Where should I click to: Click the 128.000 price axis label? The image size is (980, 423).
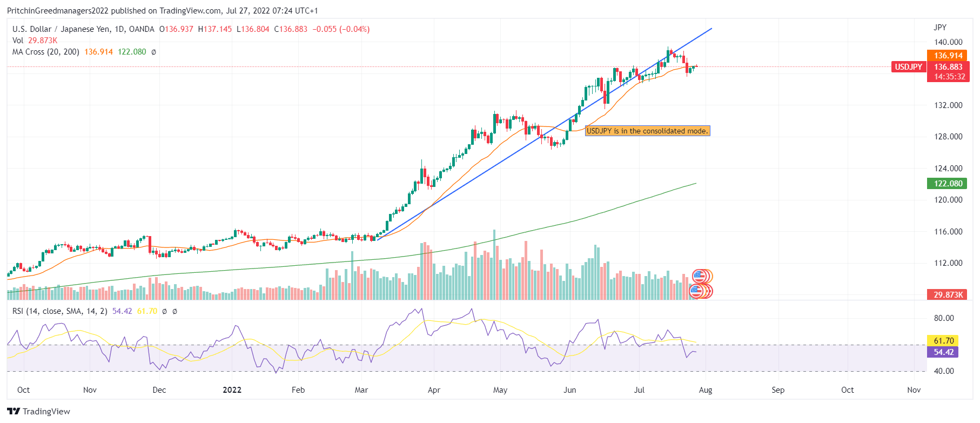tap(948, 137)
